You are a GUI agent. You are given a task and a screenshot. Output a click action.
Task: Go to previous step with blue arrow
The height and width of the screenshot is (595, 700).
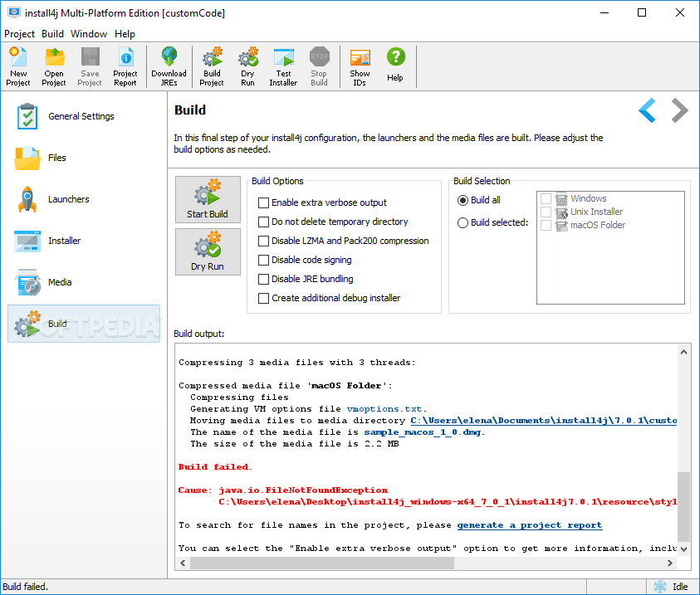[x=647, y=110]
